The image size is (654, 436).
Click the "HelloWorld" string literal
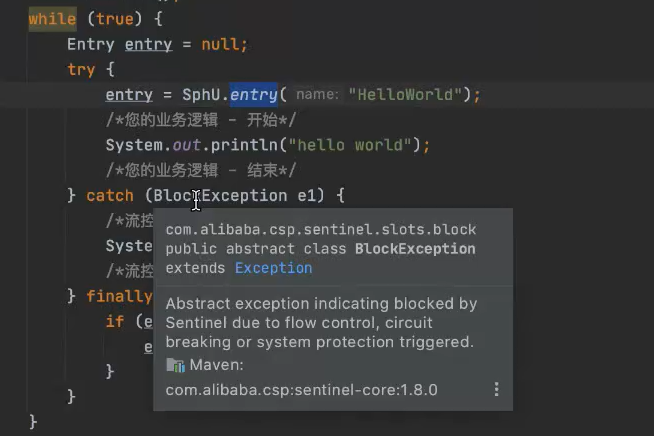[x=405, y=95]
